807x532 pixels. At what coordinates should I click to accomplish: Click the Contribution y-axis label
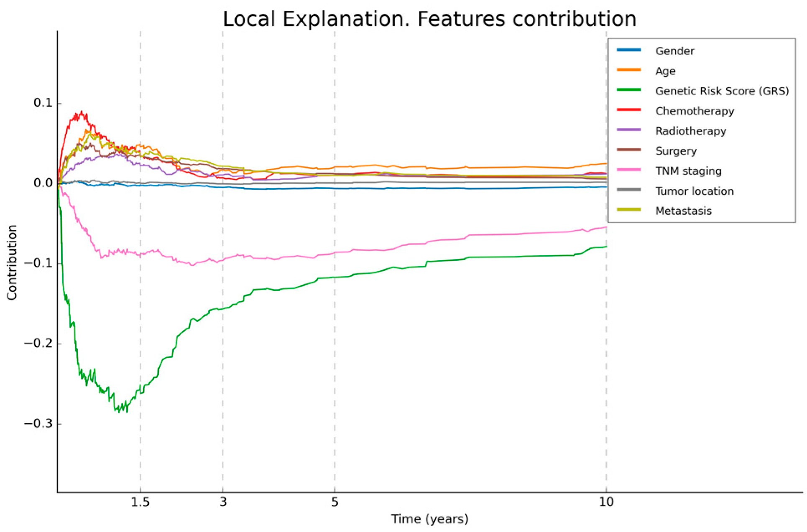[12, 262]
